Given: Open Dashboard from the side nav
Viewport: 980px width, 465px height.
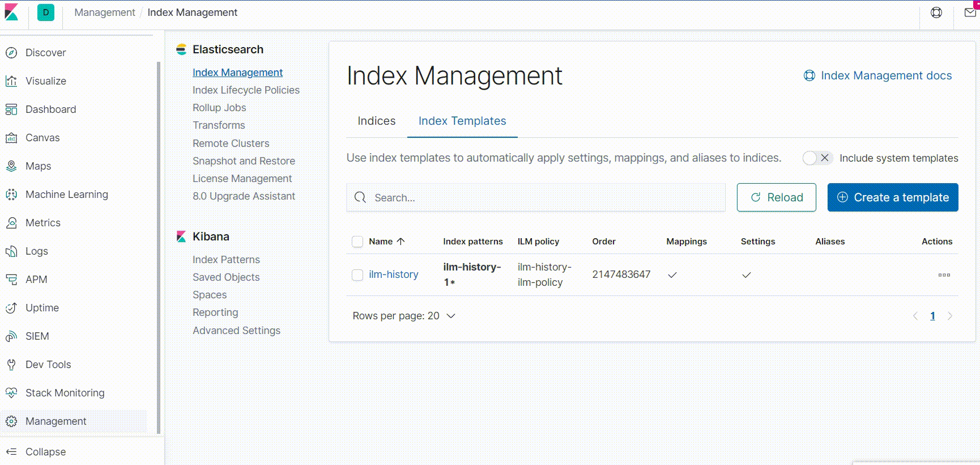Looking at the screenshot, I should pos(50,109).
